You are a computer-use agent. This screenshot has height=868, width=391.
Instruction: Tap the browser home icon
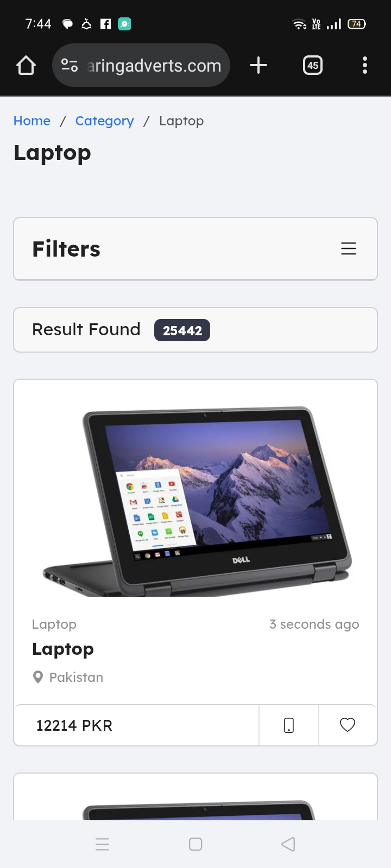tap(26, 66)
